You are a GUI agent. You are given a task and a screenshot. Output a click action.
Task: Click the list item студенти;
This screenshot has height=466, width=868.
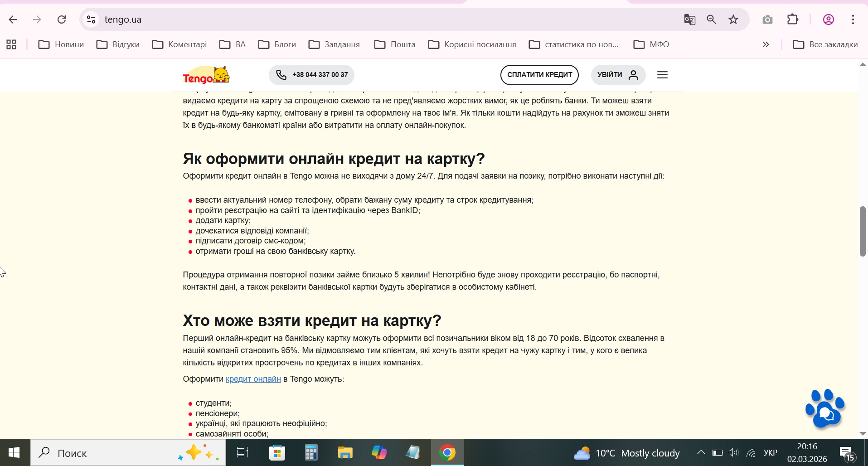point(213,403)
